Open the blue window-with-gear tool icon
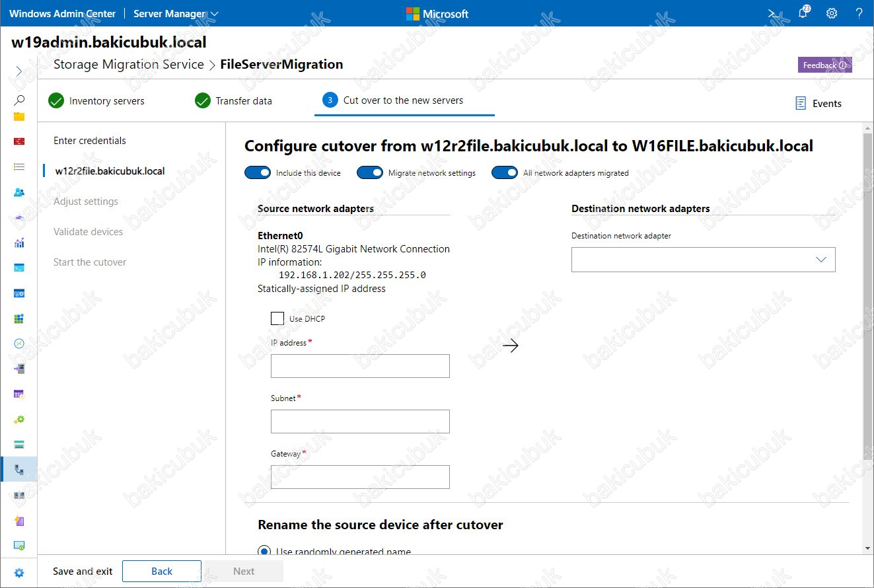This screenshot has width=874, height=588. [x=19, y=293]
